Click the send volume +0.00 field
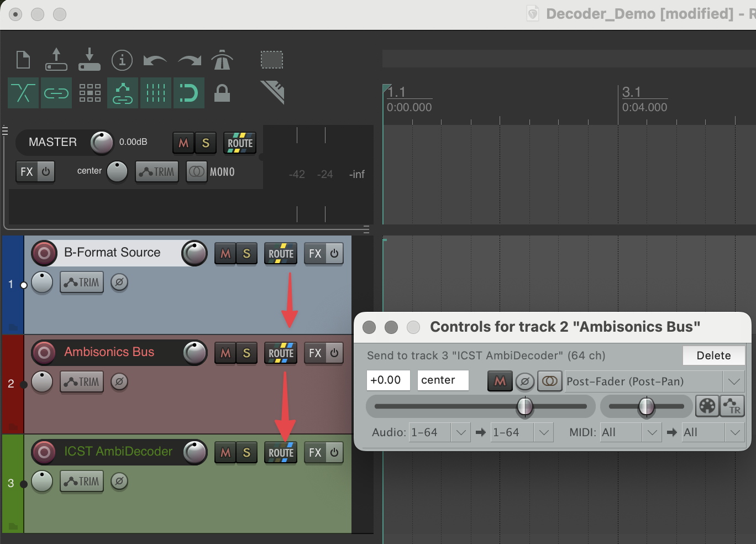 click(x=388, y=380)
